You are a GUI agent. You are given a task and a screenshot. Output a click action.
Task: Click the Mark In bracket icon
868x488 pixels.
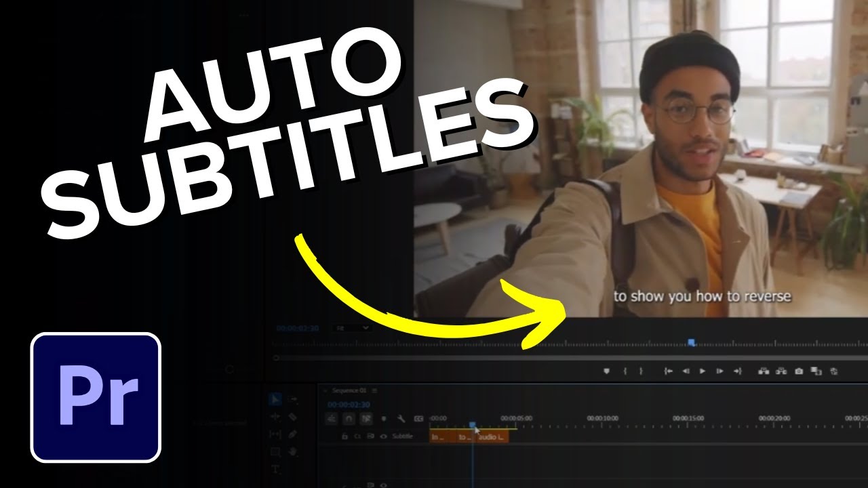[x=625, y=371]
